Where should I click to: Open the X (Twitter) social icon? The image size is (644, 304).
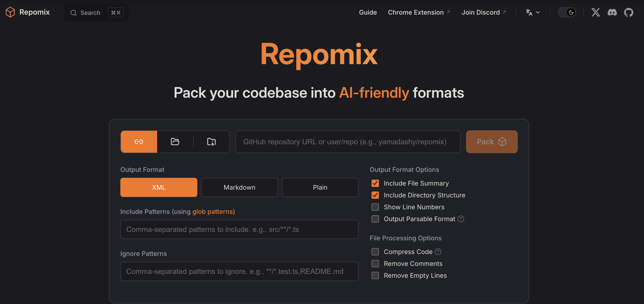click(x=596, y=12)
